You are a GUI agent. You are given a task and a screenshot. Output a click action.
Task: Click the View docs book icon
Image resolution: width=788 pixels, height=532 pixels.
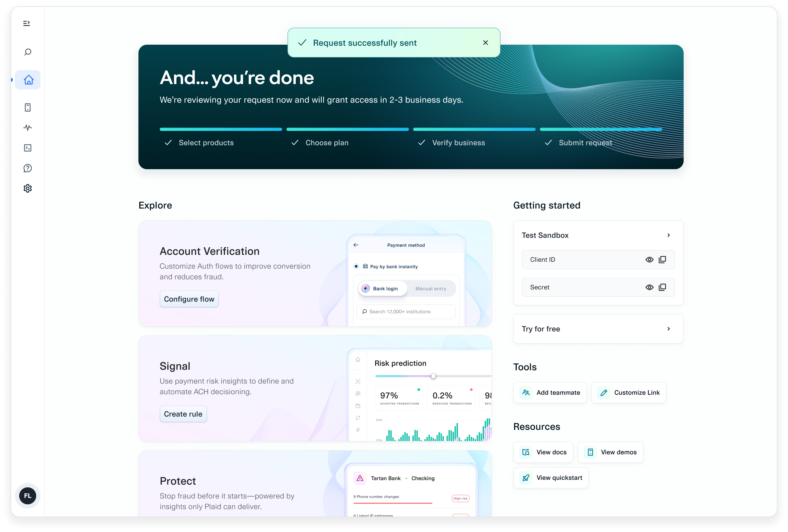tap(526, 452)
